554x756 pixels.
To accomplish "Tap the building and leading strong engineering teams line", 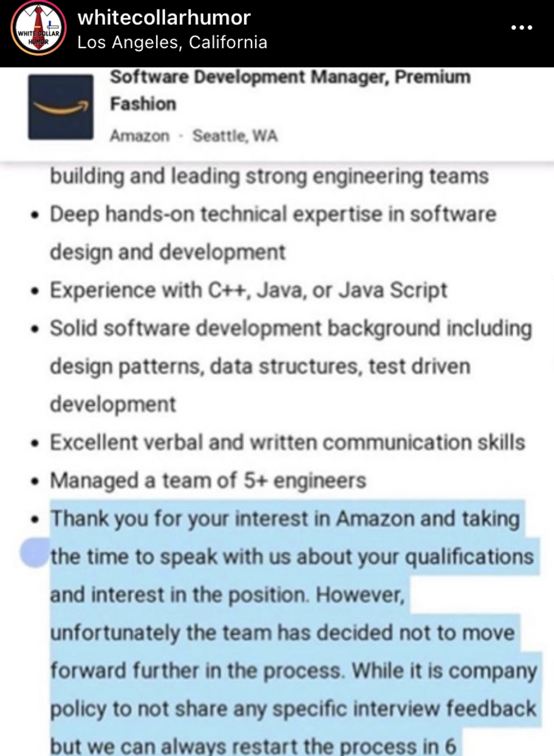I will (269, 176).
